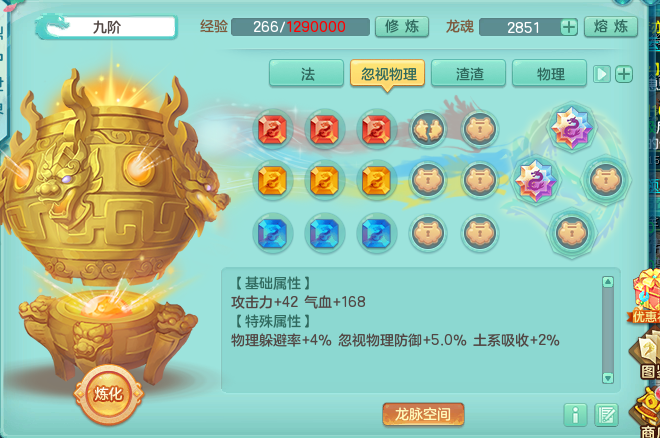Select the third blue dragon gem

[376, 233]
